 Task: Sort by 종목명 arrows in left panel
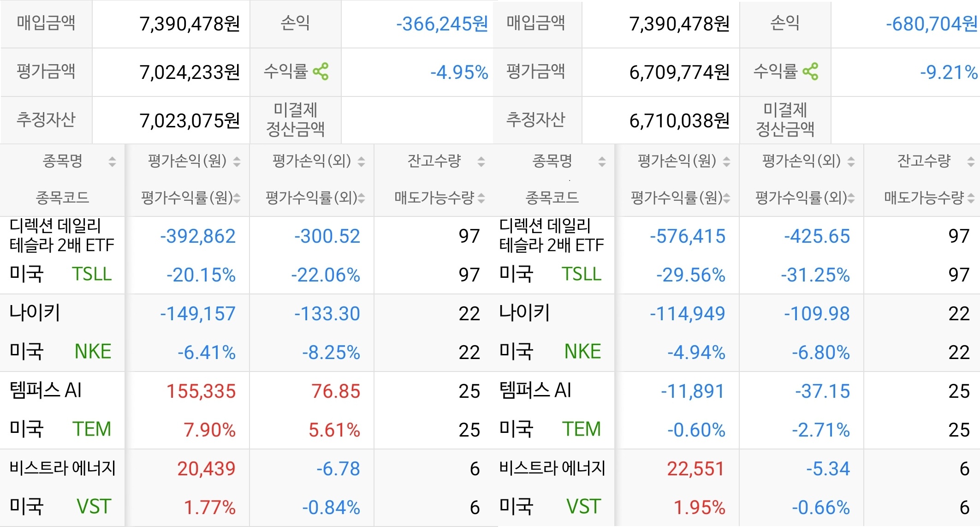click(x=112, y=162)
